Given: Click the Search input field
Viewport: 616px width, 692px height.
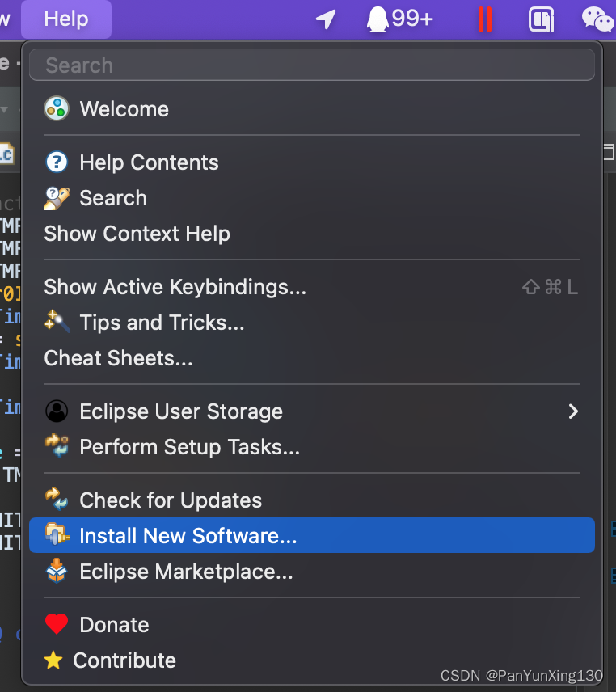Looking at the screenshot, I should coord(312,64).
